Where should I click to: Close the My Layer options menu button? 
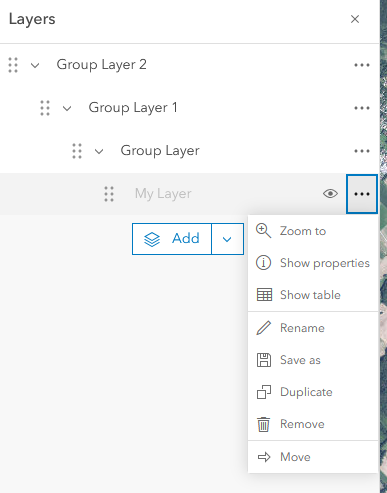[362, 194]
